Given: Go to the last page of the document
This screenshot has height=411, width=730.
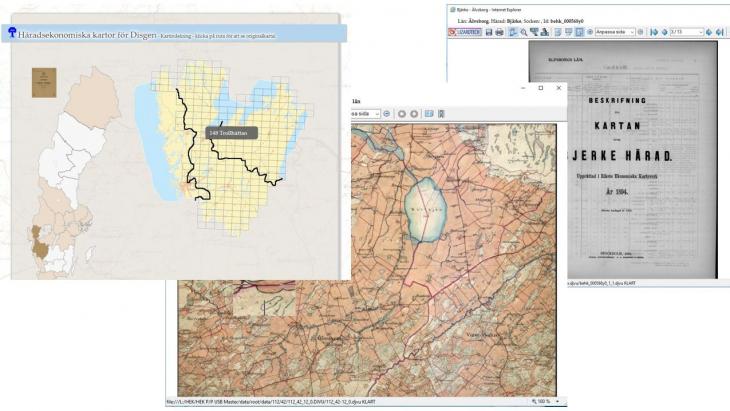Looking at the screenshot, I should click(x=719, y=32).
